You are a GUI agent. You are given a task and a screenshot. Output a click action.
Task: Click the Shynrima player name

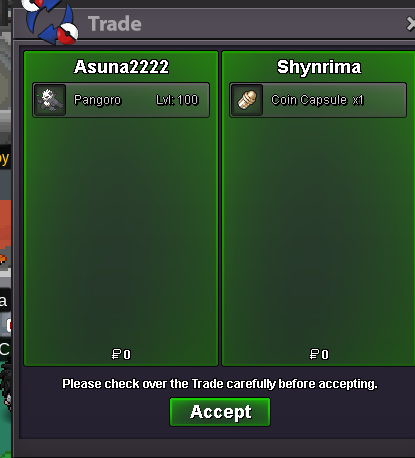click(x=319, y=67)
